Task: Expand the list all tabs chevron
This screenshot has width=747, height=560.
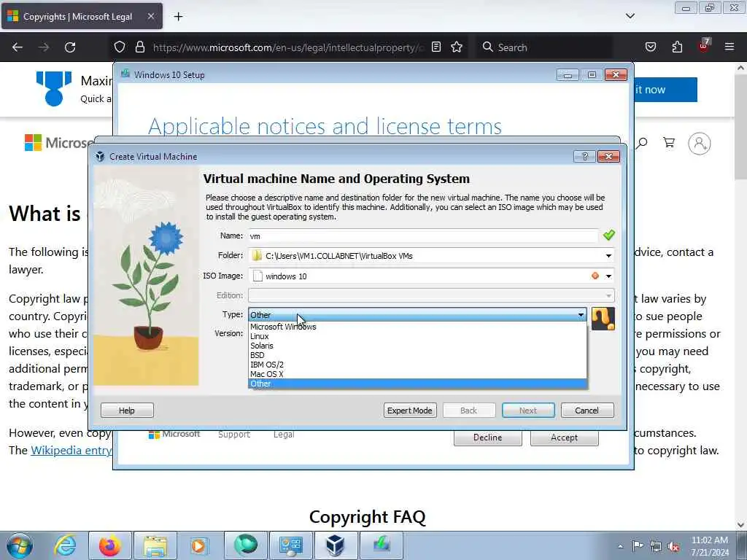Action: [630, 16]
